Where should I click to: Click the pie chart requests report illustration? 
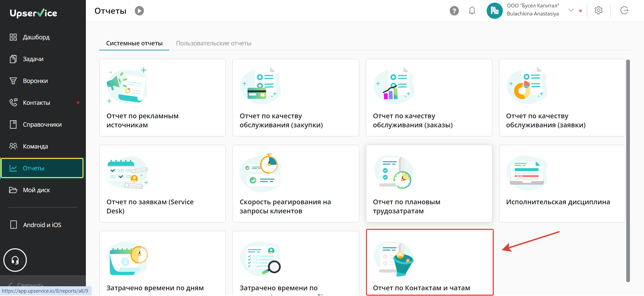(x=527, y=85)
